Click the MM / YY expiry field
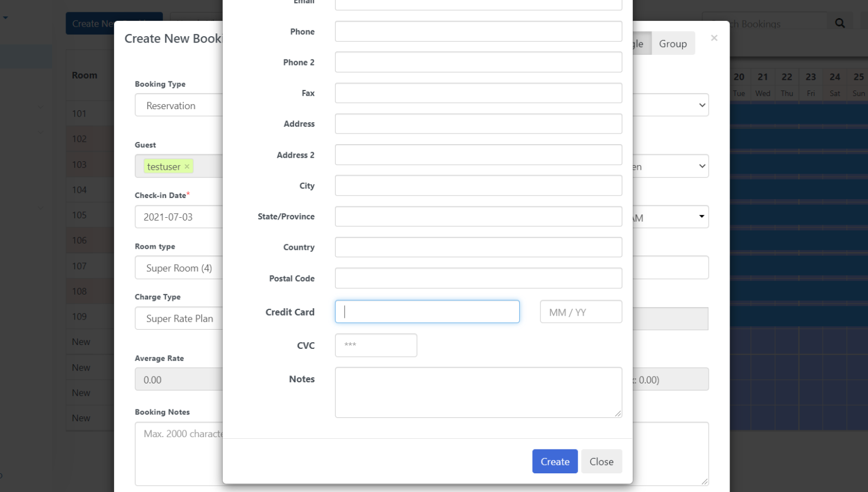This screenshot has width=868, height=492. point(580,312)
